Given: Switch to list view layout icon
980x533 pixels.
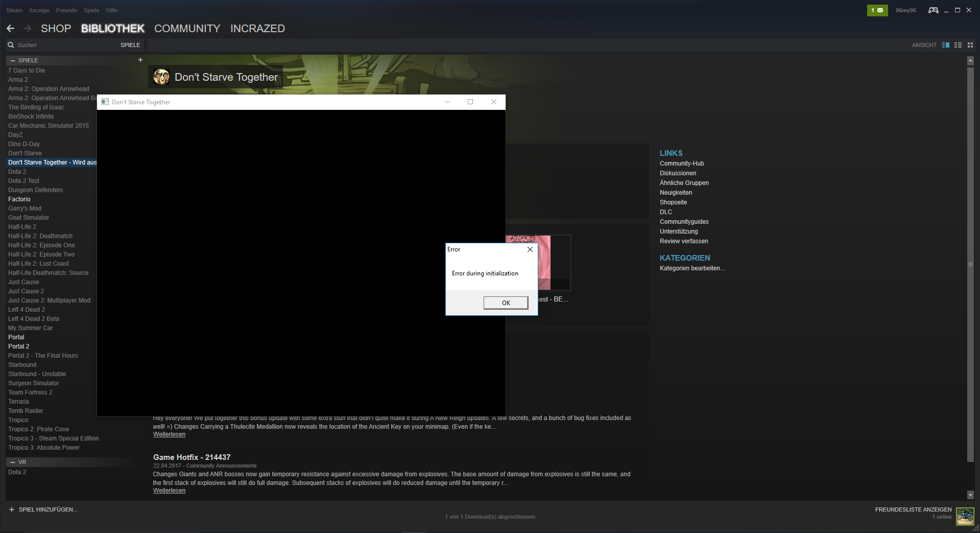Looking at the screenshot, I should [958, 45].
